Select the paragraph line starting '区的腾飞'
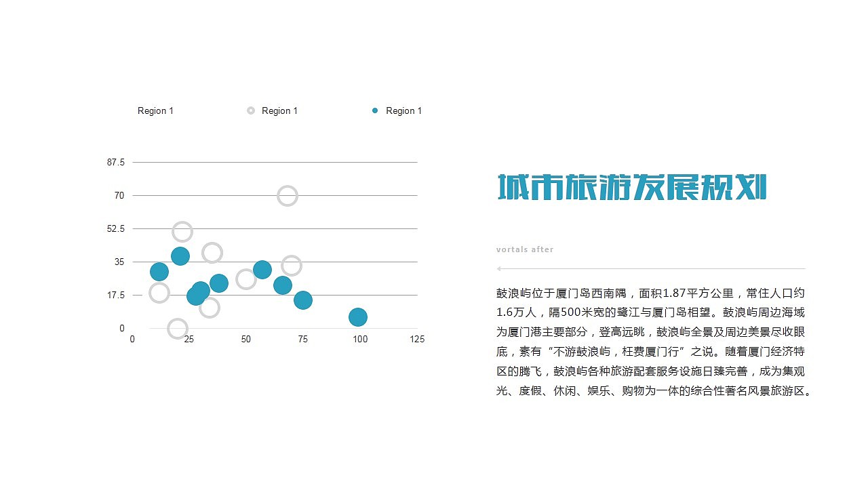This screenshot has height=488, width=868. (651, 371)
